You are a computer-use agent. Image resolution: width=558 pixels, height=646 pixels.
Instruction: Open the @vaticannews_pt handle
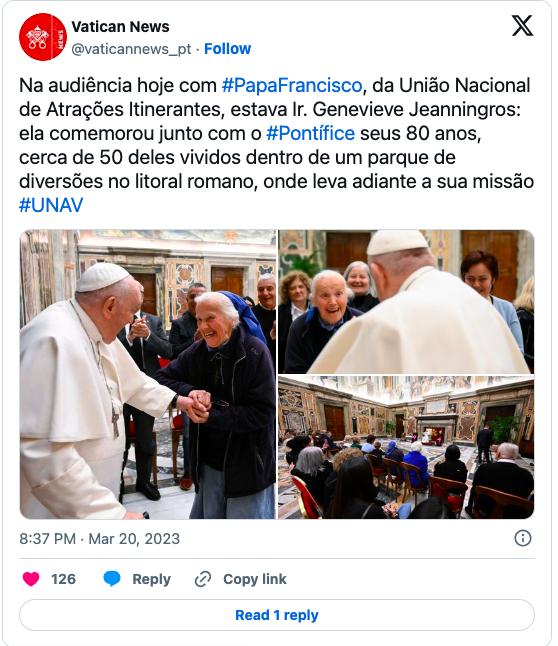[x=131, y=49]
